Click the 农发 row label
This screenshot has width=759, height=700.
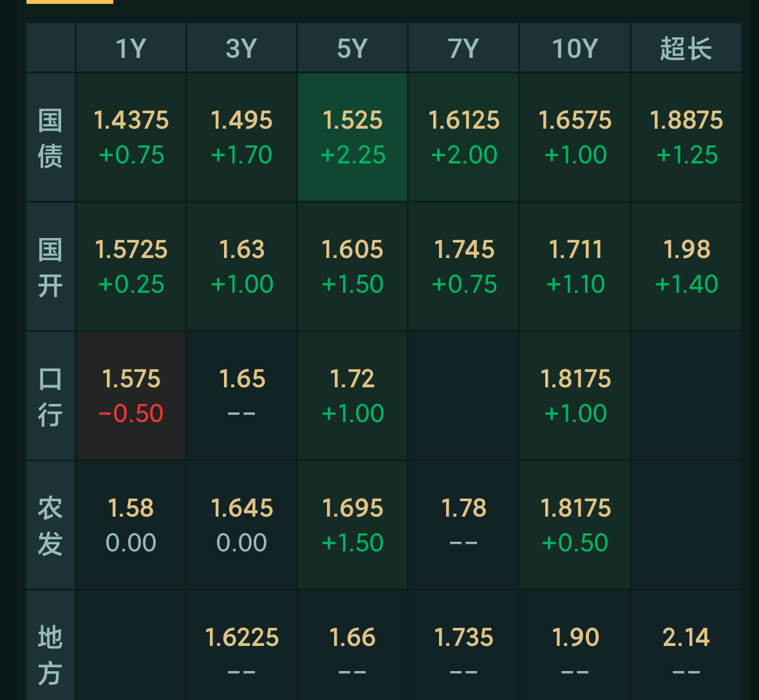(x=50, y=524)
